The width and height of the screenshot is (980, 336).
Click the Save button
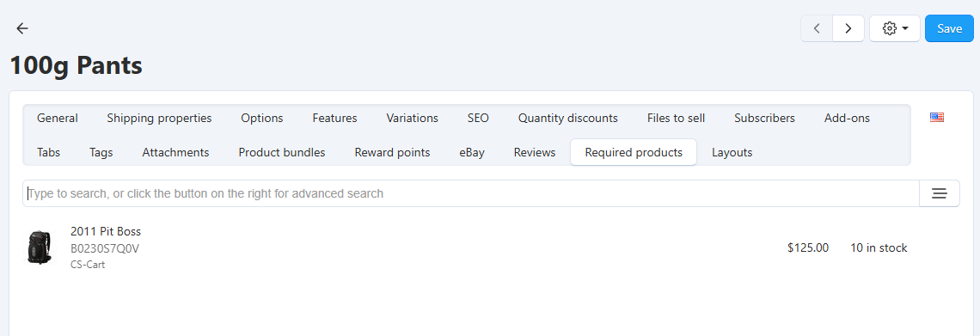coord(949,28)
